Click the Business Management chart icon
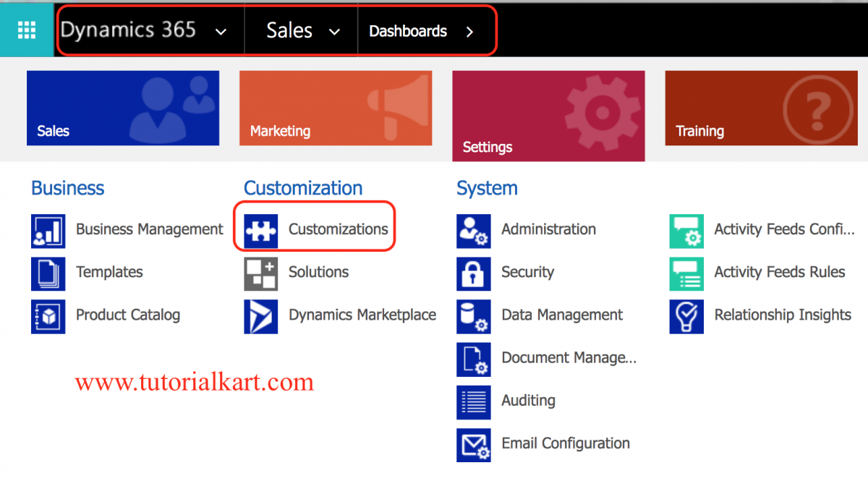Viewport: 868px width, 481px height. (x=48, y=230)
